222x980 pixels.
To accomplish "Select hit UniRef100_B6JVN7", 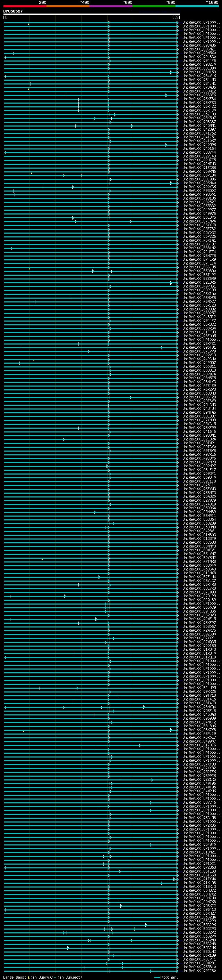I will click(x=199, y=553).
